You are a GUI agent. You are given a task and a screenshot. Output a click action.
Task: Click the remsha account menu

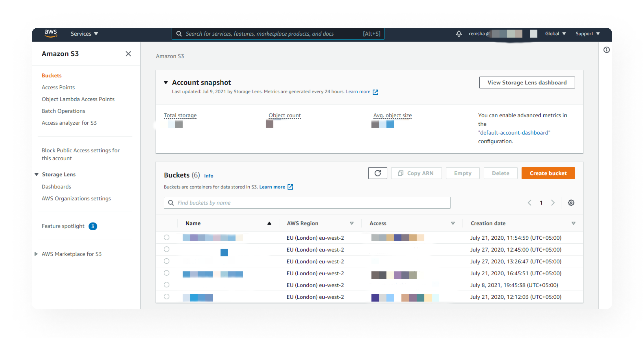coord(495,34)
